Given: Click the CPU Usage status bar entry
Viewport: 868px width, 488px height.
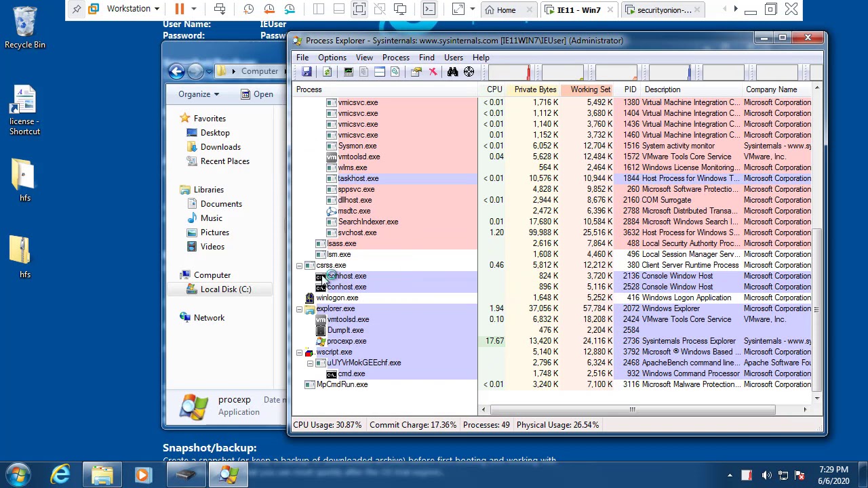Looking at the screenshot, I should pos(328,425).
